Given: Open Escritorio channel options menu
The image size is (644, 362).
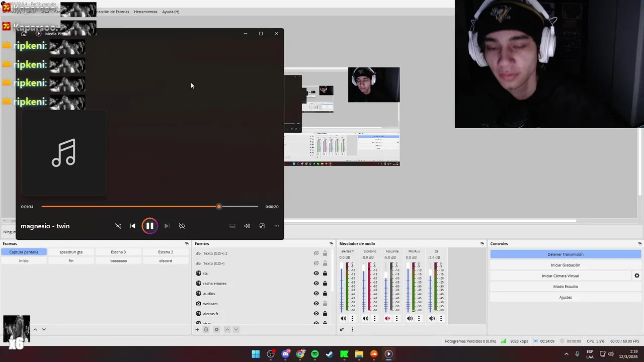Looking at the screenshot, I should 374,318.
